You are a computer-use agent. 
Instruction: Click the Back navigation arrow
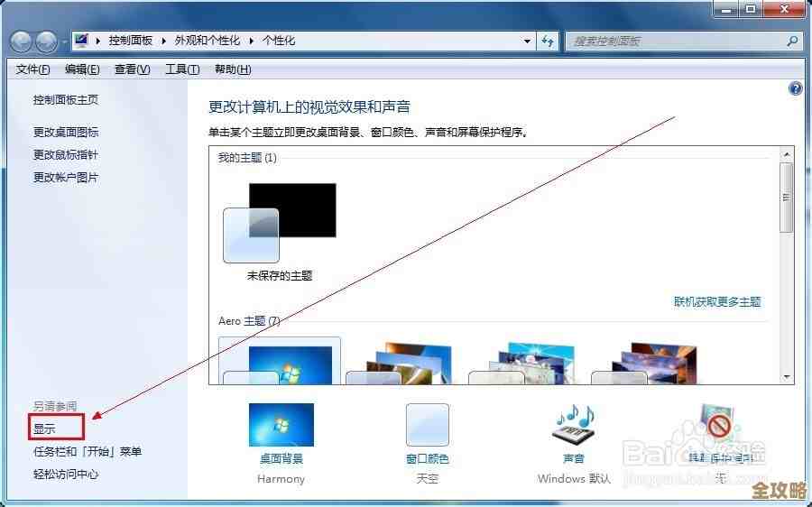[x=22, y=41]
